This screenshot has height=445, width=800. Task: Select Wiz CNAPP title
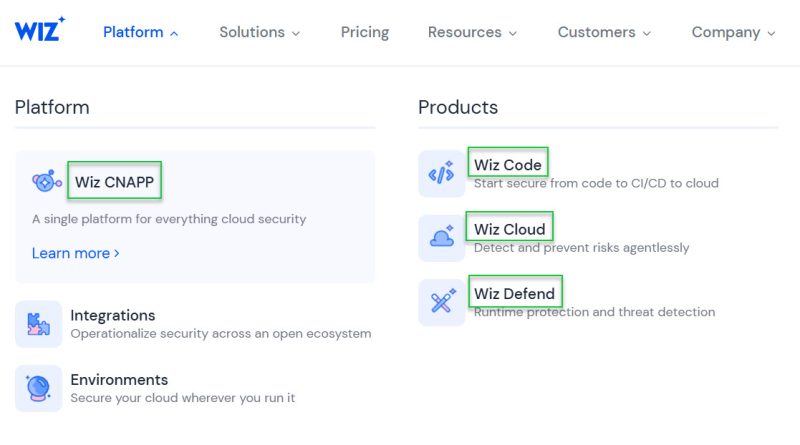(x=114, y=182)
